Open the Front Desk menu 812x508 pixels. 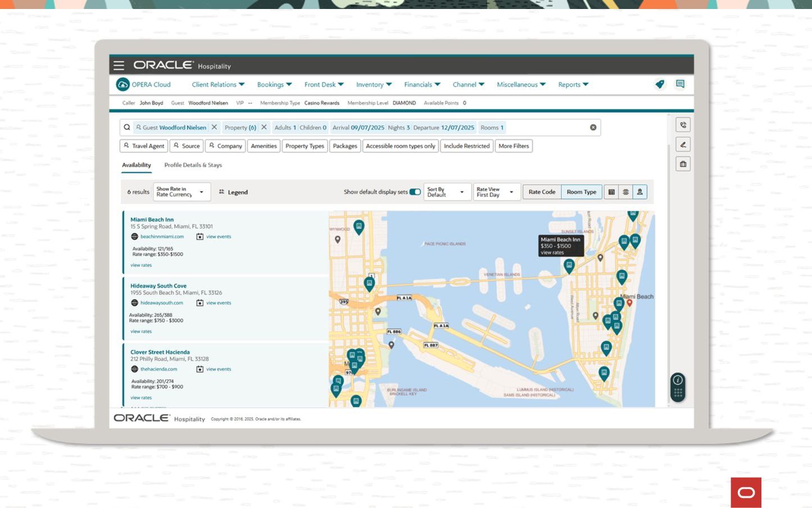click(x=324, y=85)
